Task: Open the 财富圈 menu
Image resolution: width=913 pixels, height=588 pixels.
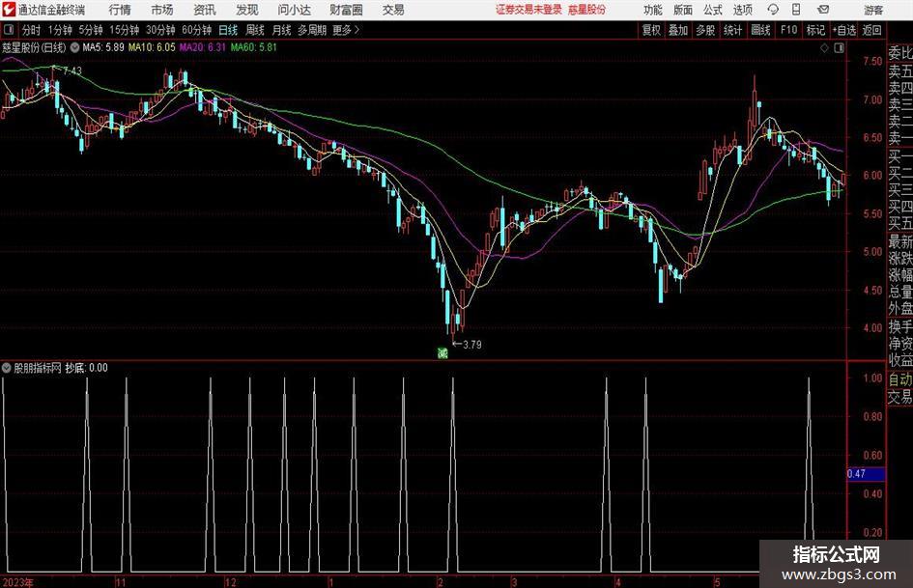Action: pyautogui.click(x=346, y=10)
